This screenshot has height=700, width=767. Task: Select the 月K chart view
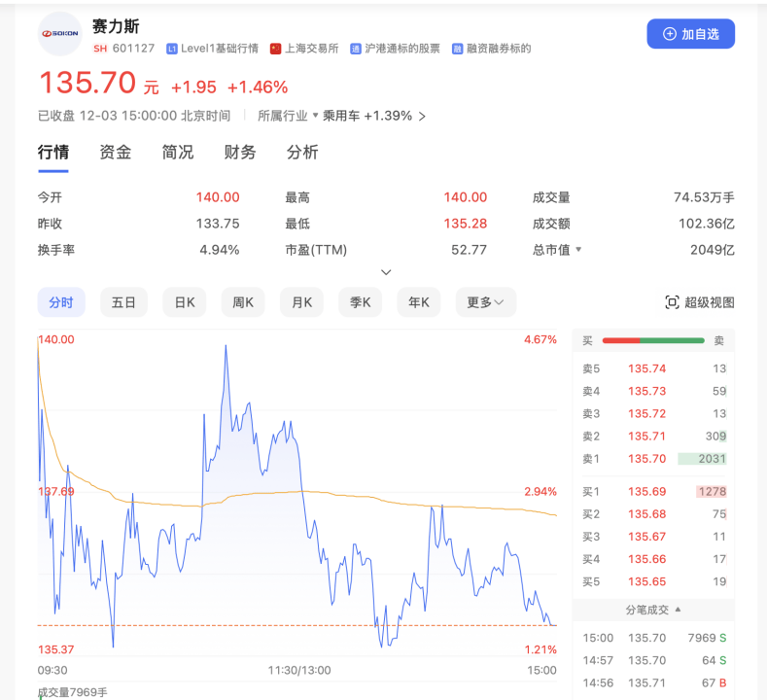[301, 302]
